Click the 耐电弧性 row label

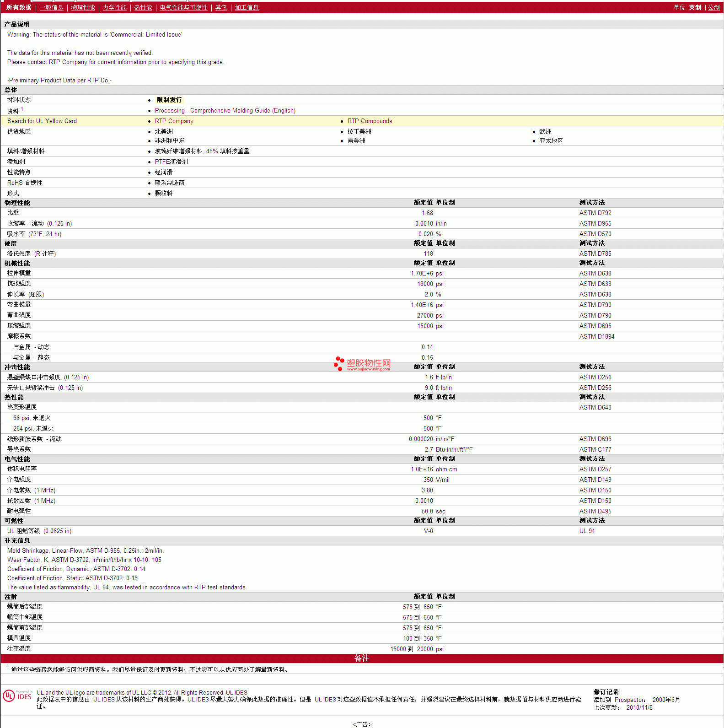(19, 511)
